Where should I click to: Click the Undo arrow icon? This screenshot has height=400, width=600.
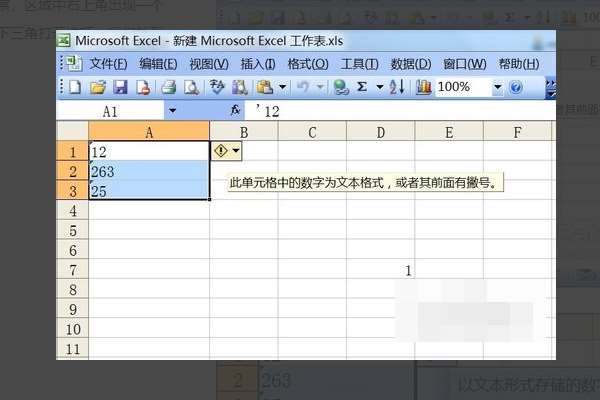[x=303, y=87]
